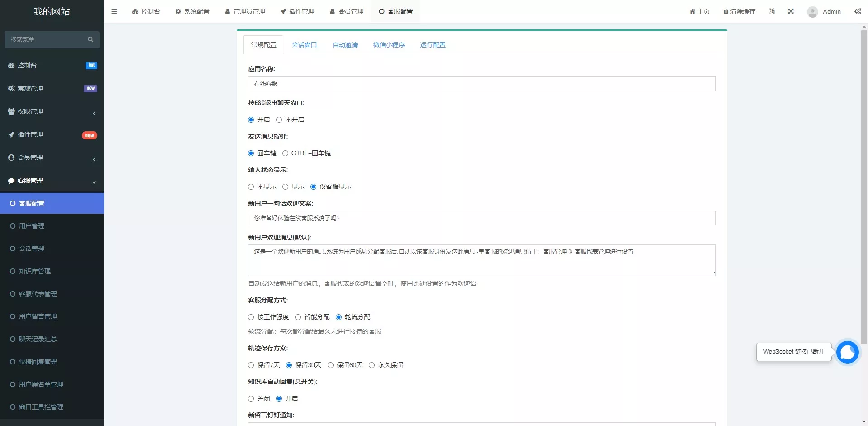This screenshot has width=868, height=426.
Task: Open 知识库管理 in the sidebar
Action: coord(35,271)
